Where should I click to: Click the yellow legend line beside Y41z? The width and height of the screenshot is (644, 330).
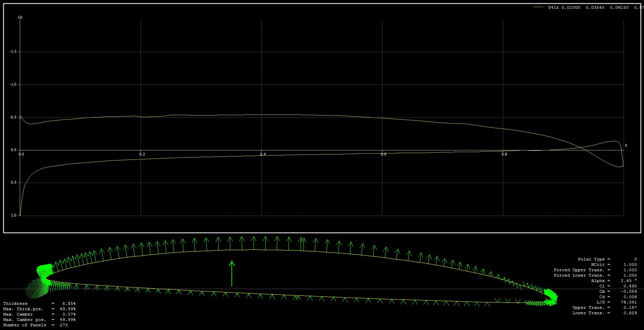538,7
